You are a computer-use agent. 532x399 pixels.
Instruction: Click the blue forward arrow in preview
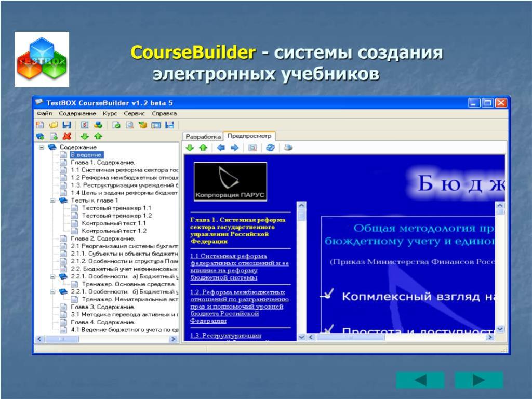[x=234, y=148]
